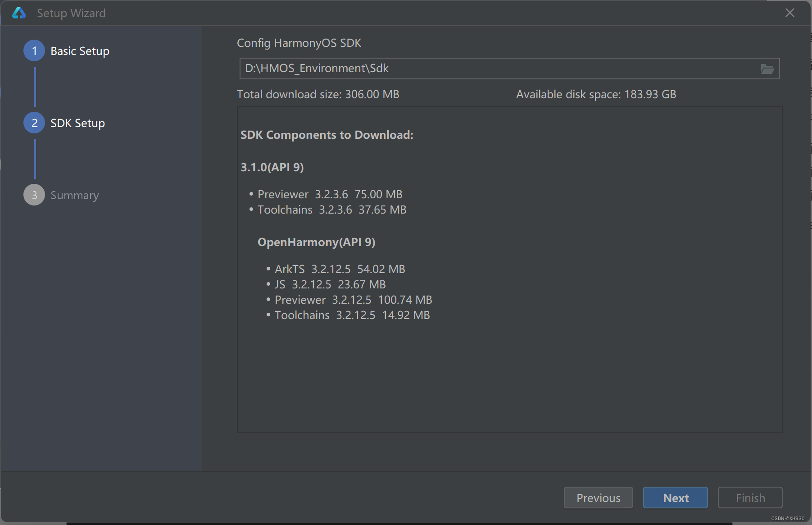Open the folder browse icon for the SDK path
812x525 pixels.
(x=767, y=68)
